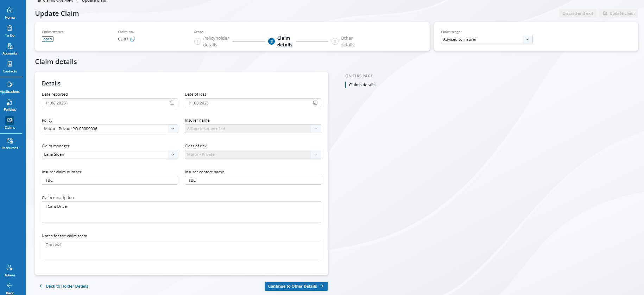Navigate to Policies in sidebar

[10, 105]
